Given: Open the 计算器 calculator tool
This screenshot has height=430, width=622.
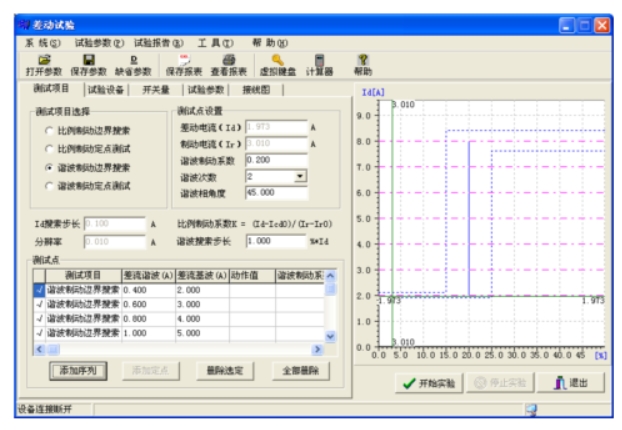Looking at the screenshot, I should pyautogui.click(x=320, y=61).
